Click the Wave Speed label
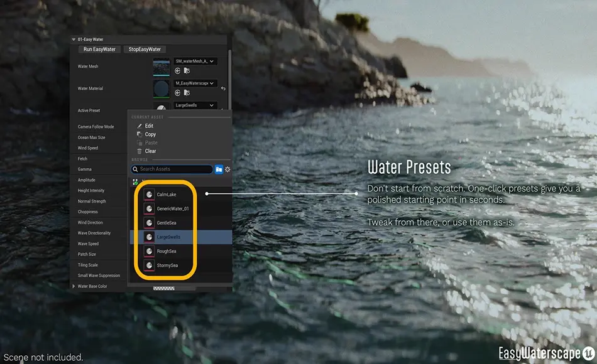Viewport: 597px width, 364px height. tap(88, 244)
